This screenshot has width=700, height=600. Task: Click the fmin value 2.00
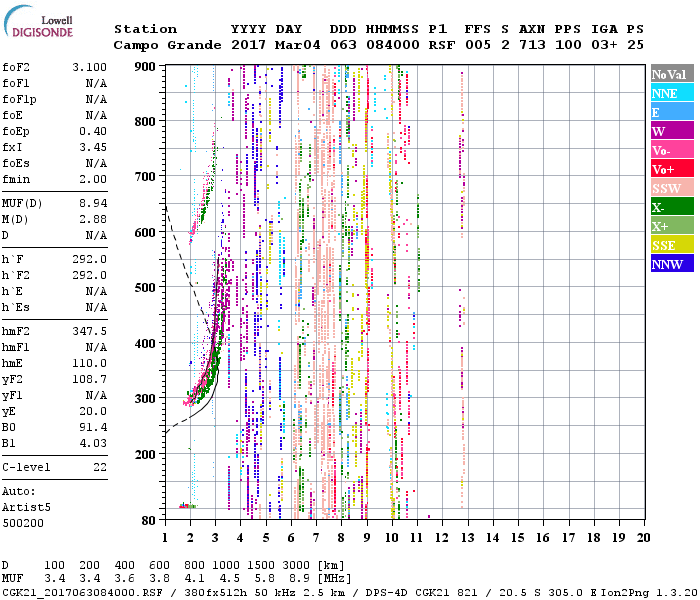pyautogui.click(x=93, y=179)
